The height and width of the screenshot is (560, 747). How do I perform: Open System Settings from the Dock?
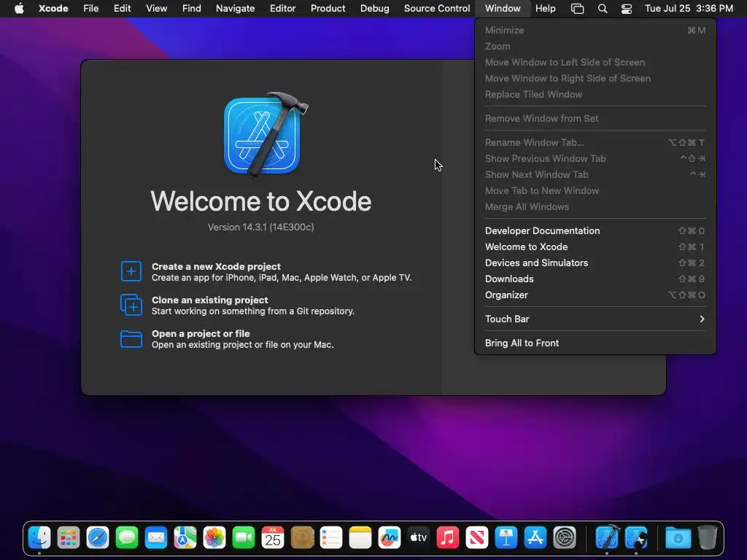565,538
